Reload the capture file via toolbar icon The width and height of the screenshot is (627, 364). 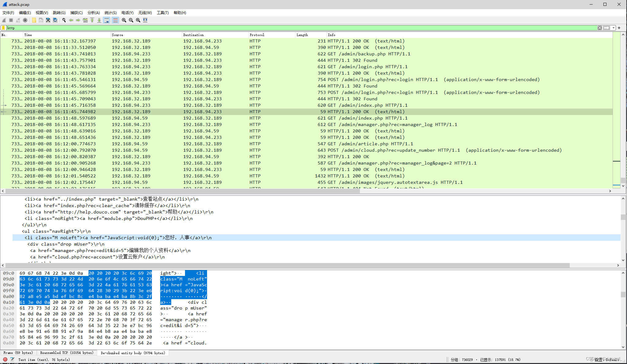tap(55, 20)
